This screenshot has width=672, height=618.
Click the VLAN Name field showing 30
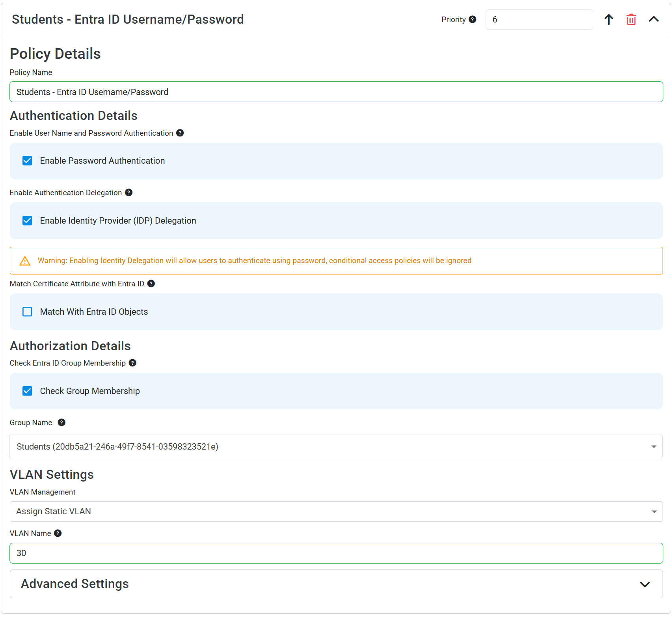(336, 553)
